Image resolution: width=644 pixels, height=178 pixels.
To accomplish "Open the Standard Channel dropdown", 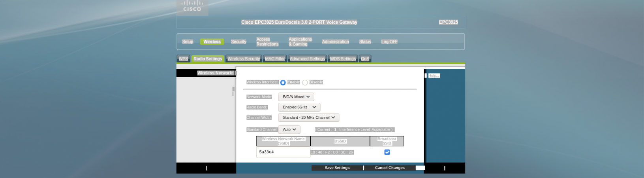I will [289, 129].
